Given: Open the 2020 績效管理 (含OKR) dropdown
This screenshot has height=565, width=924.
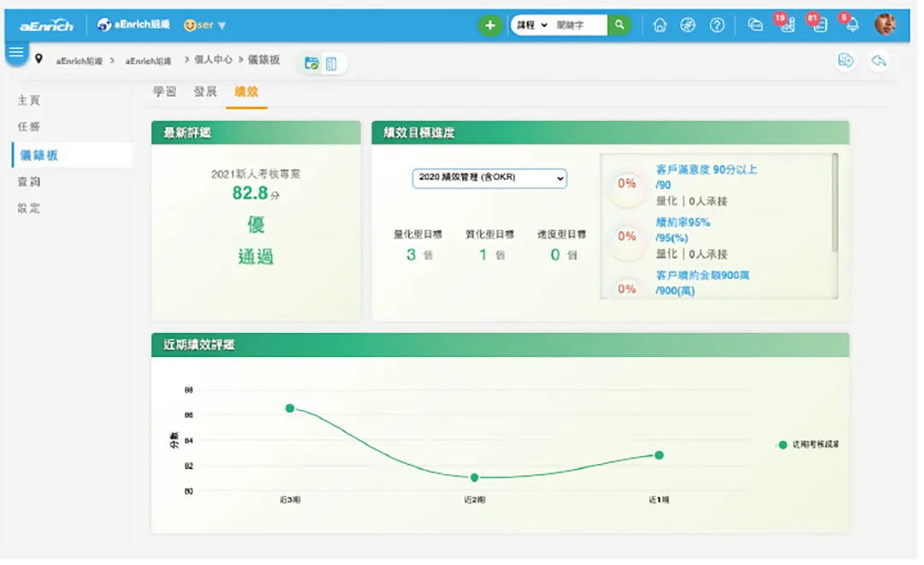Looking at the screenshot, I should (489, 178).
